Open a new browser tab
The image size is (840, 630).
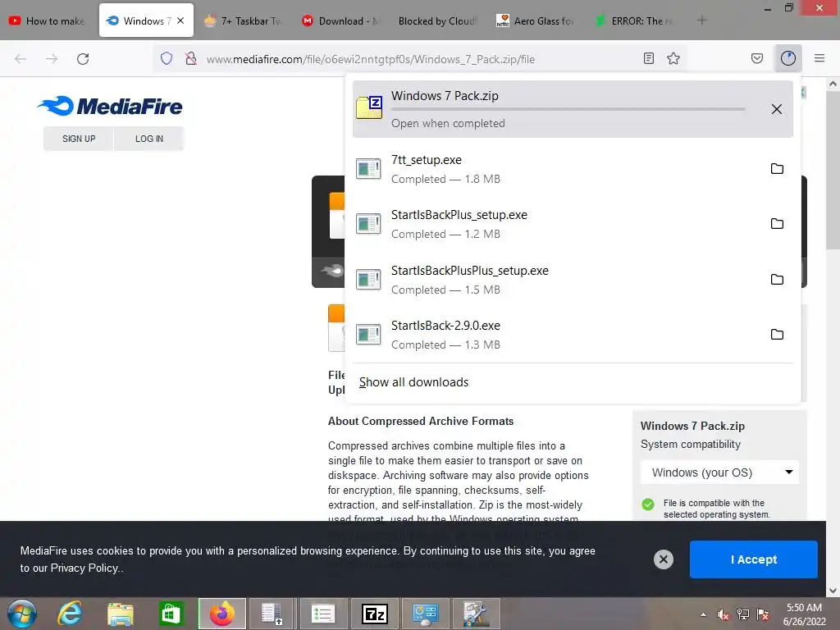[702, 21]
